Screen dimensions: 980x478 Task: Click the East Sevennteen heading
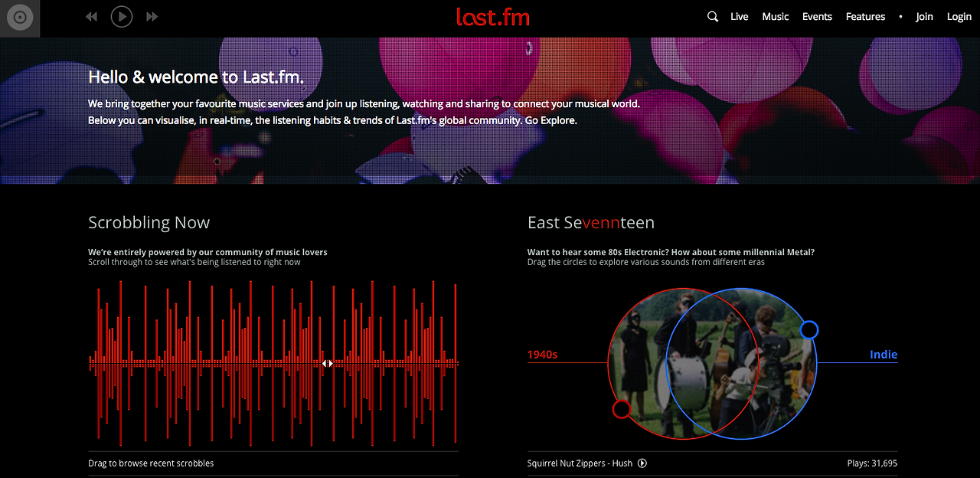pyautogui.click(x=591, y=223)
